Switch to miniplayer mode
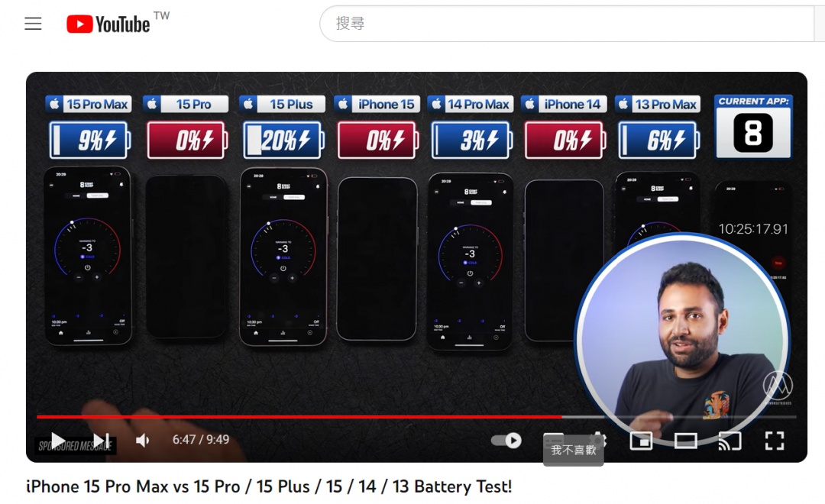This screenshot has width=825, height=504. coord(641,441)
